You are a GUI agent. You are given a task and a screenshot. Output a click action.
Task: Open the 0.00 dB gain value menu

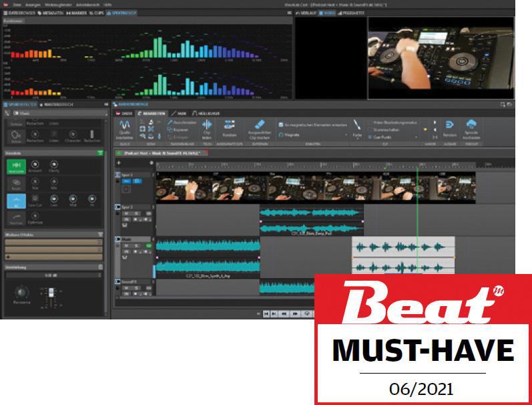tap(99, 275)
